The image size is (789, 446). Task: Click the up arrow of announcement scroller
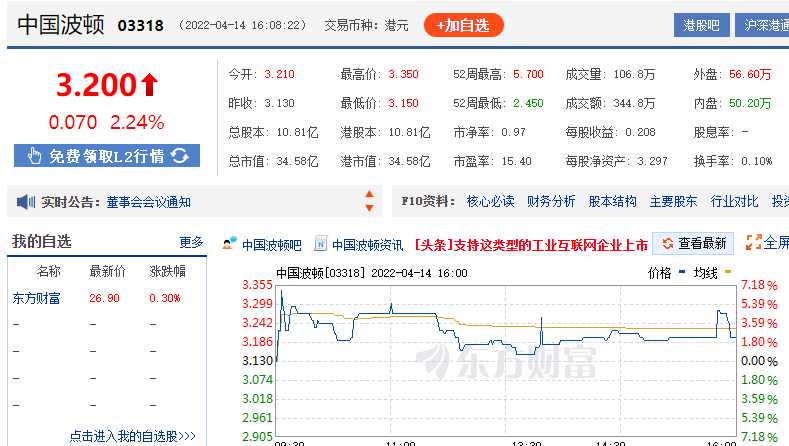pos(369,194)
